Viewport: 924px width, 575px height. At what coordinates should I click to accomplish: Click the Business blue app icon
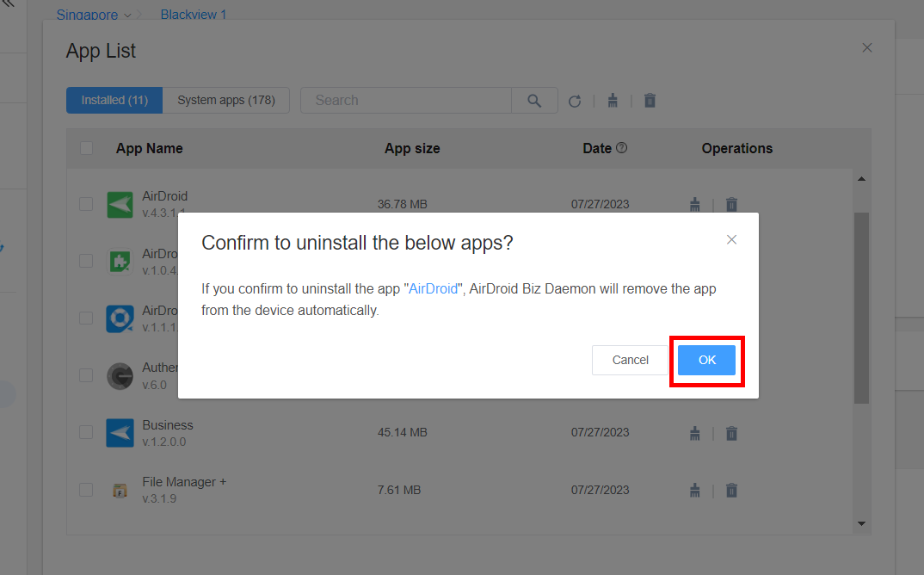tap(120, 433)
